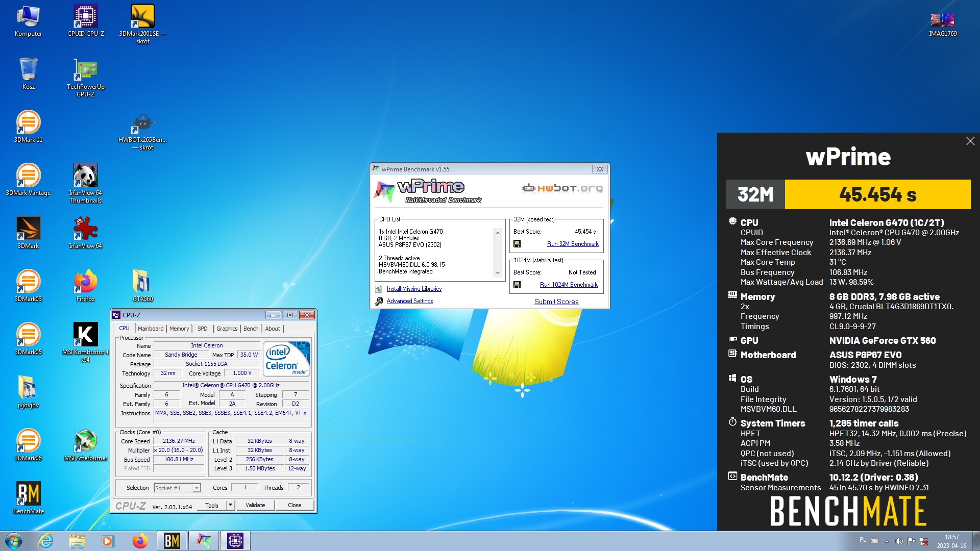Open IrfanView 64 Thumbnails icon
This screenshot has height=551, width=980.
[85, 184]
